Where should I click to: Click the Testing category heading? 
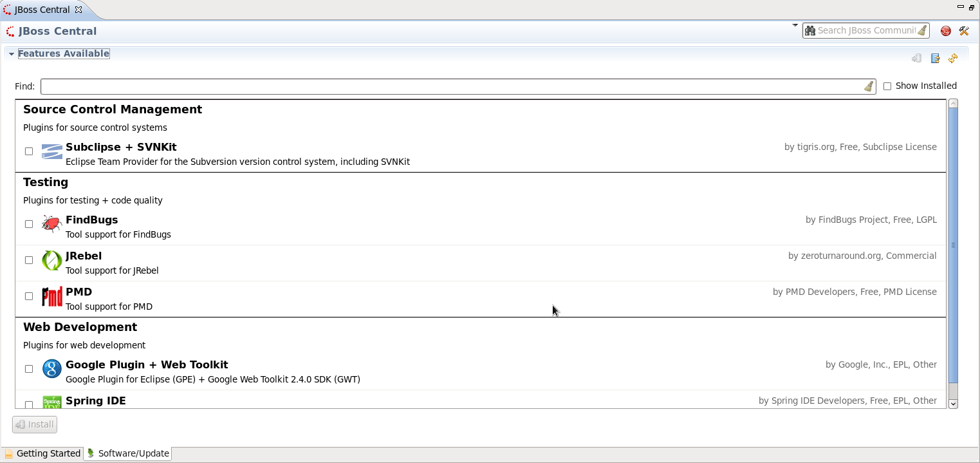pos(46,182)
